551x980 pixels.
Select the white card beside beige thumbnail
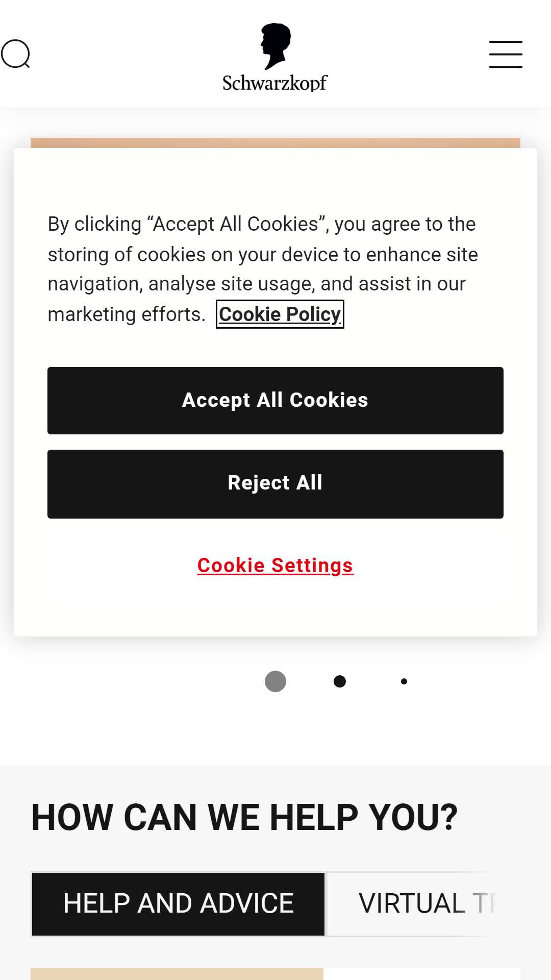click(422, 974)
